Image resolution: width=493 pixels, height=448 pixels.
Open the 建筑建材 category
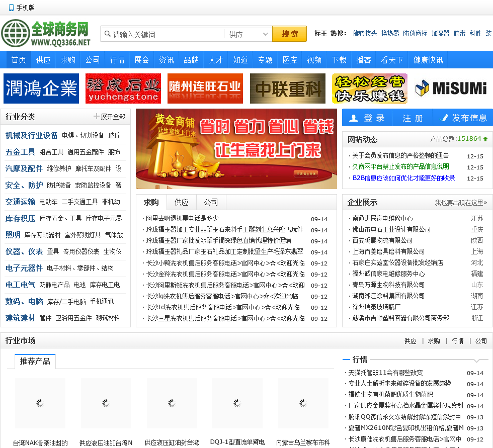(20, 318)
